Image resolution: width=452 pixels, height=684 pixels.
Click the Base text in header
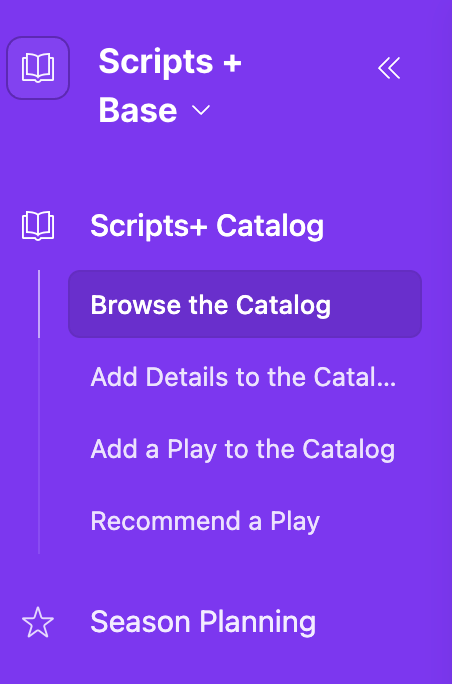click(138, 110)
